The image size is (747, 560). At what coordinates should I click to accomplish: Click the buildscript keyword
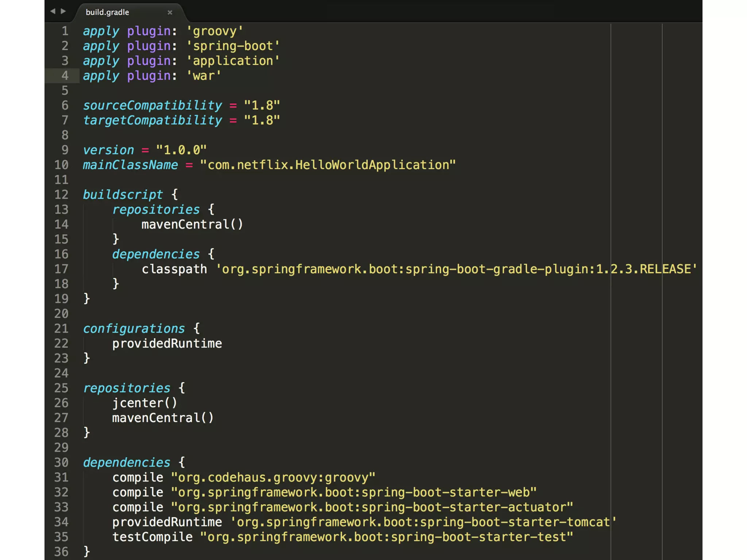click(x=123, y=195)
